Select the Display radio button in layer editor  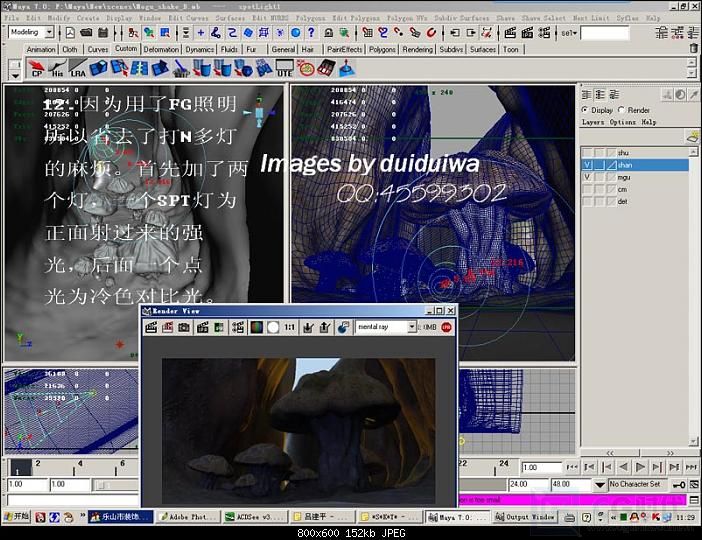pyautogui.click(x=585, y=110)
